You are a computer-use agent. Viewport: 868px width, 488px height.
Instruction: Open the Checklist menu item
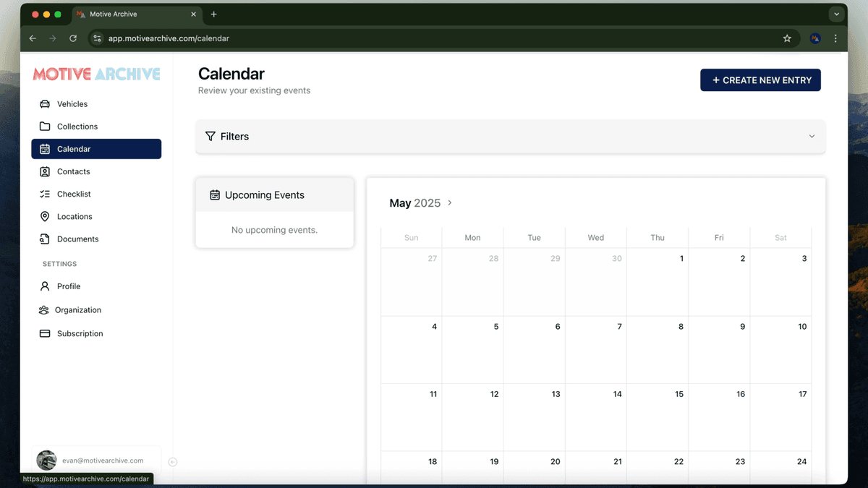point(96,194)
